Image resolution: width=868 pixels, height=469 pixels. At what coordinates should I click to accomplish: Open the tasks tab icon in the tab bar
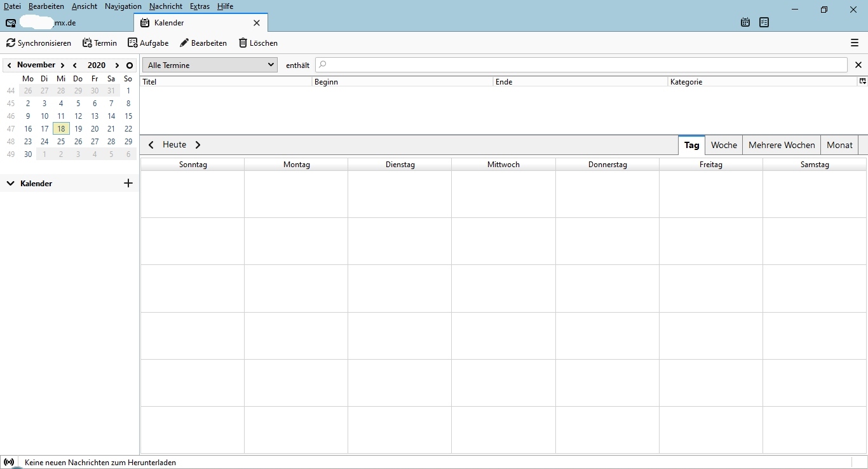point(764,22)
